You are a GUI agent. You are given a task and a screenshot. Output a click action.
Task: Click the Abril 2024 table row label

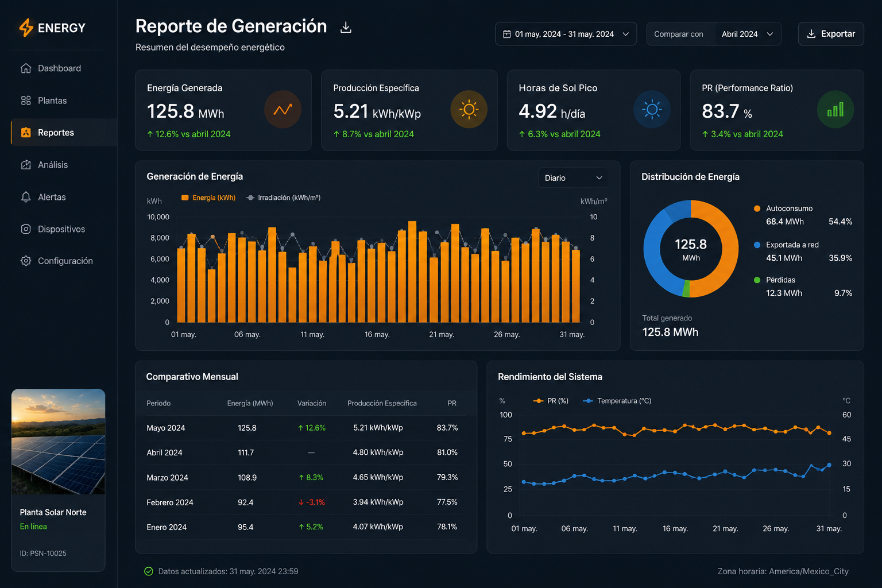pos(164,452)
